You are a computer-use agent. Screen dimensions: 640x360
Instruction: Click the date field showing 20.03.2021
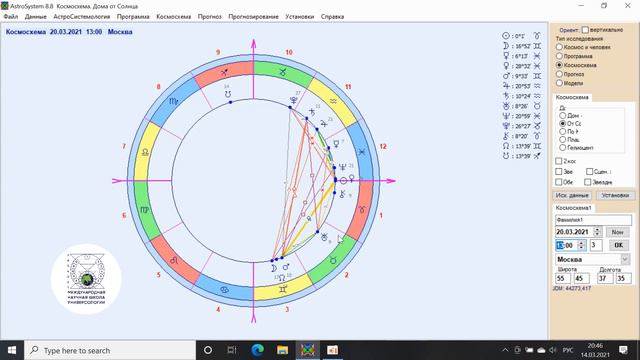click(x=574, y=232)
